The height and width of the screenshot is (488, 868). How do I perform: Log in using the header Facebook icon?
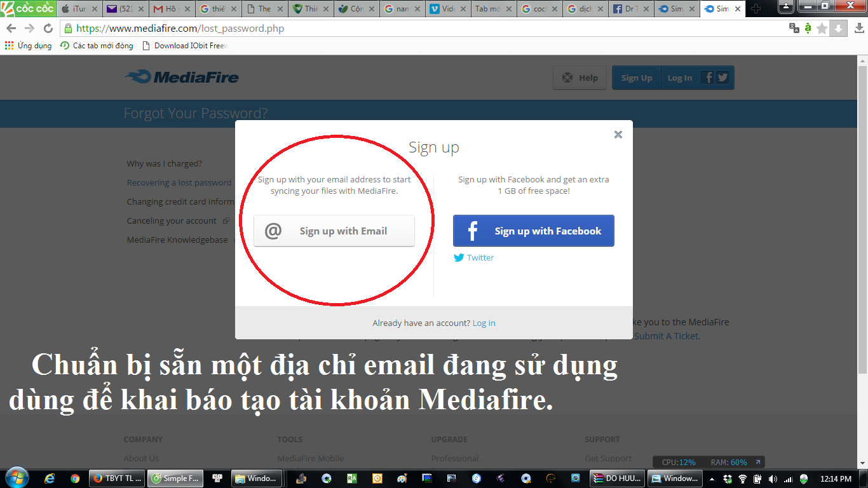707,78
